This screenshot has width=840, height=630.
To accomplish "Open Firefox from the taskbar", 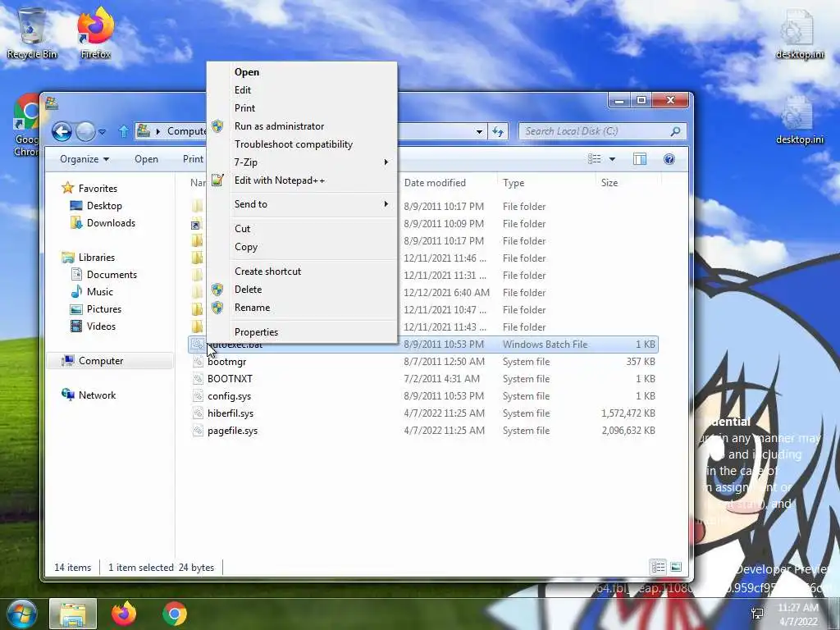I will click(124, 614).
